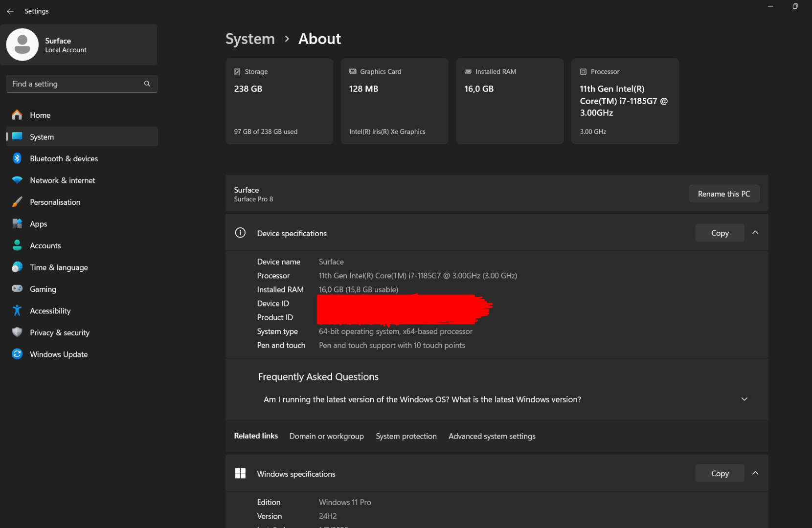Click the Accessibility figure icon
The height and width of the screenshot is (528, 812).
(17, 310)
